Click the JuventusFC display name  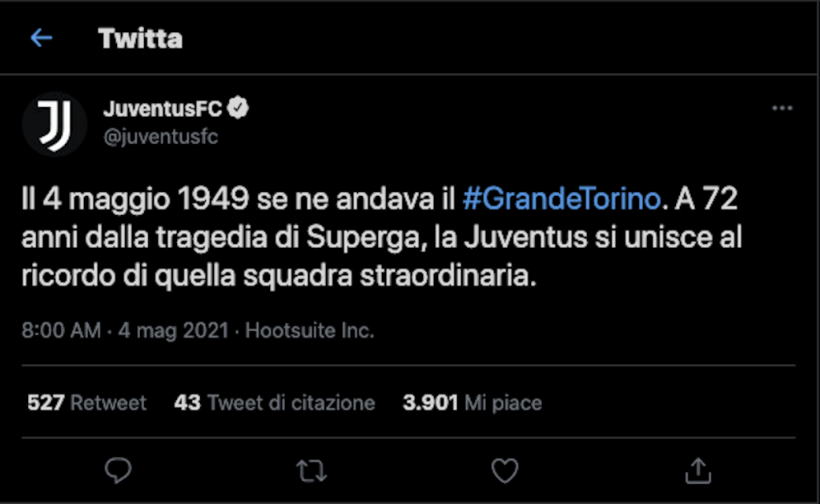164,106
